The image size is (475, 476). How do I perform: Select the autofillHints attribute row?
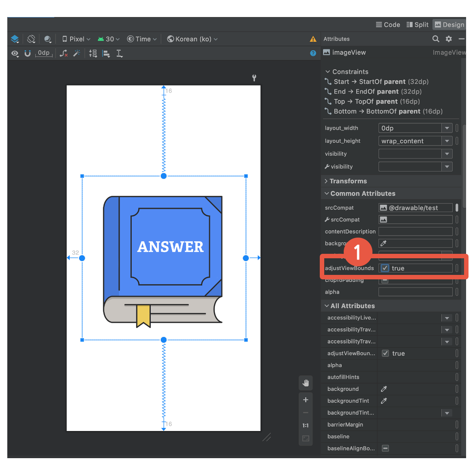point(391,377)
